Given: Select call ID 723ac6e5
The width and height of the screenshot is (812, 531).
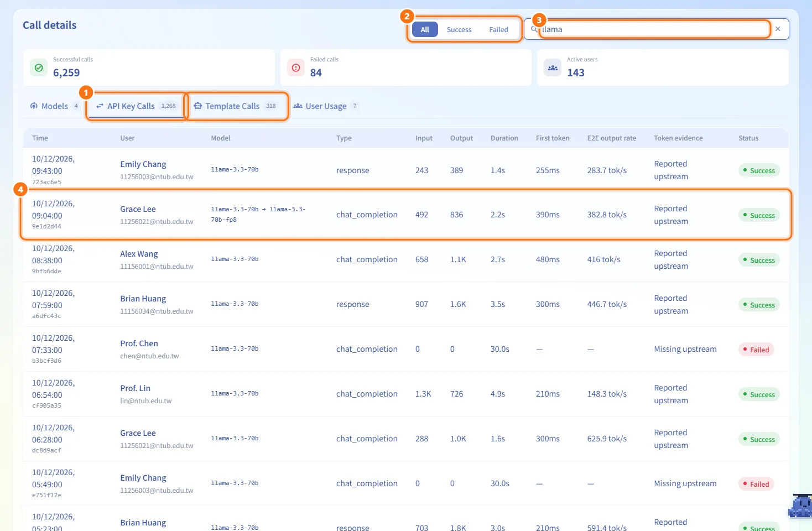Looking at the screenshot, I should point(46,182).
